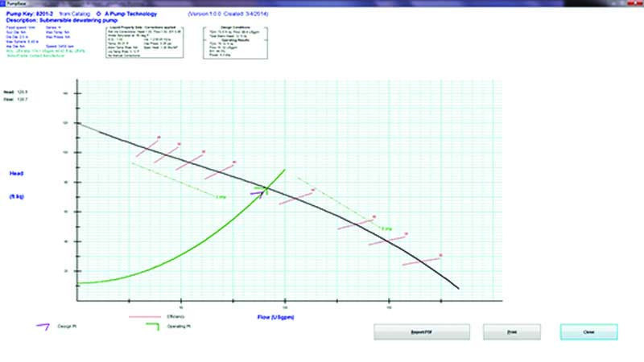This screenshot has width=644, height=362.
Task: Click the circle icon before 'A Pump Technology'
Action: click(x=98, y=14)
